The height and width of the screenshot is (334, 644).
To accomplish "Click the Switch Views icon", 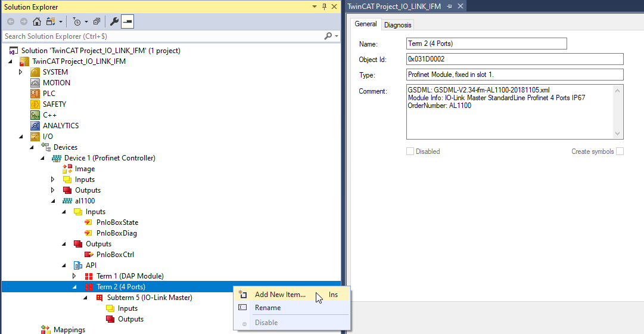I will click(x=50, y=21).
